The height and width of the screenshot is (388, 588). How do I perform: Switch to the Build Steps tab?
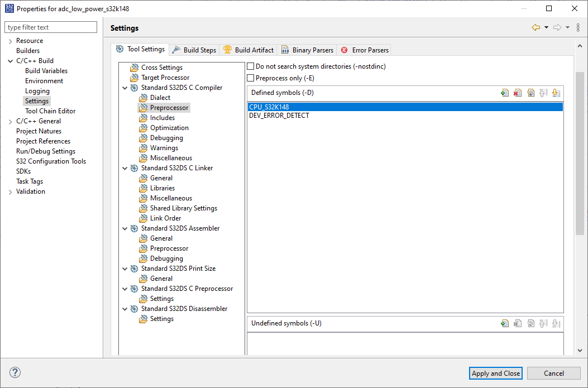coord(198,50)
